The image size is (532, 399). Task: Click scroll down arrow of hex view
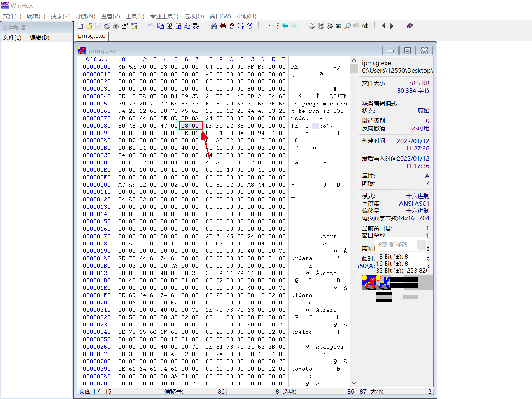point(354,383)
